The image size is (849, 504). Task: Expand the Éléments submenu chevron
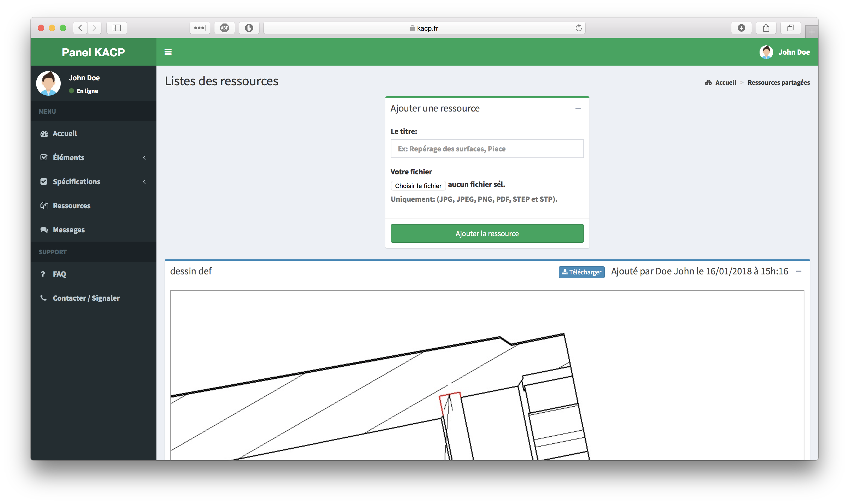[144, 158]
